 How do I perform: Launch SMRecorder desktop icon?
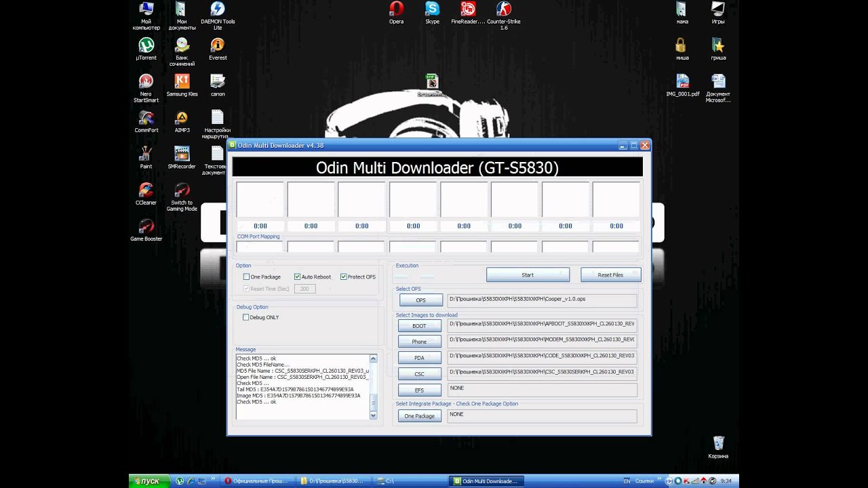click(182, 157)
